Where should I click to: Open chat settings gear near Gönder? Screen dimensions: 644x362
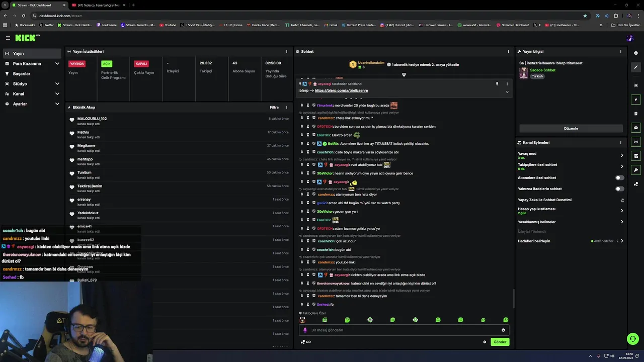click(485, 342)
